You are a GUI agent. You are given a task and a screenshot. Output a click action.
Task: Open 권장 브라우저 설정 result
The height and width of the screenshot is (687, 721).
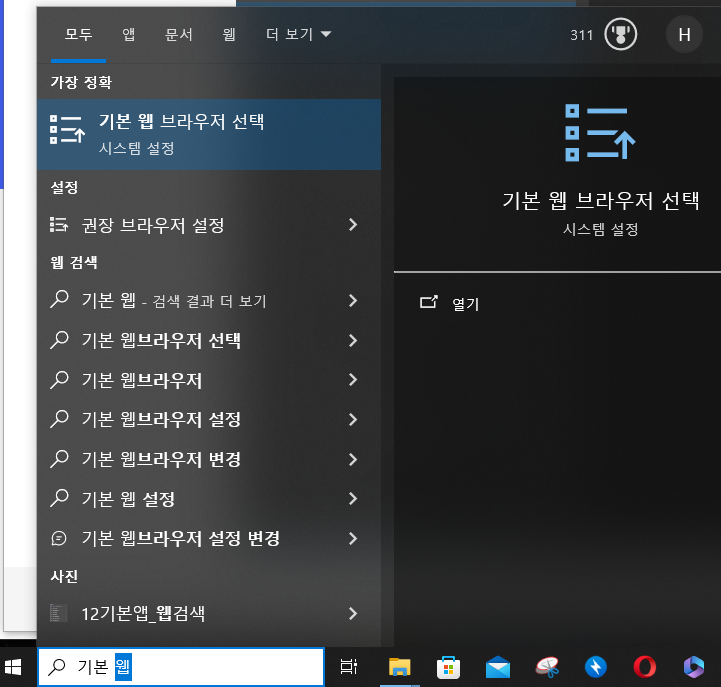[209, 225]
